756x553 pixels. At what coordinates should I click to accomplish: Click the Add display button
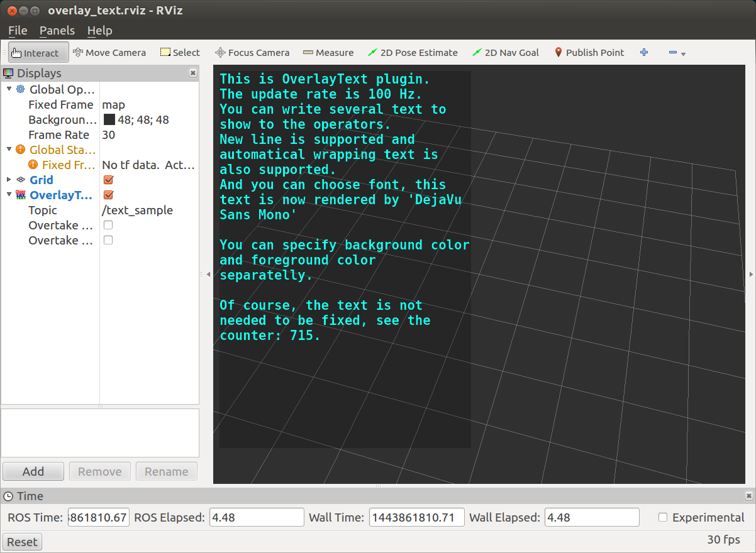tap(33, 471)
